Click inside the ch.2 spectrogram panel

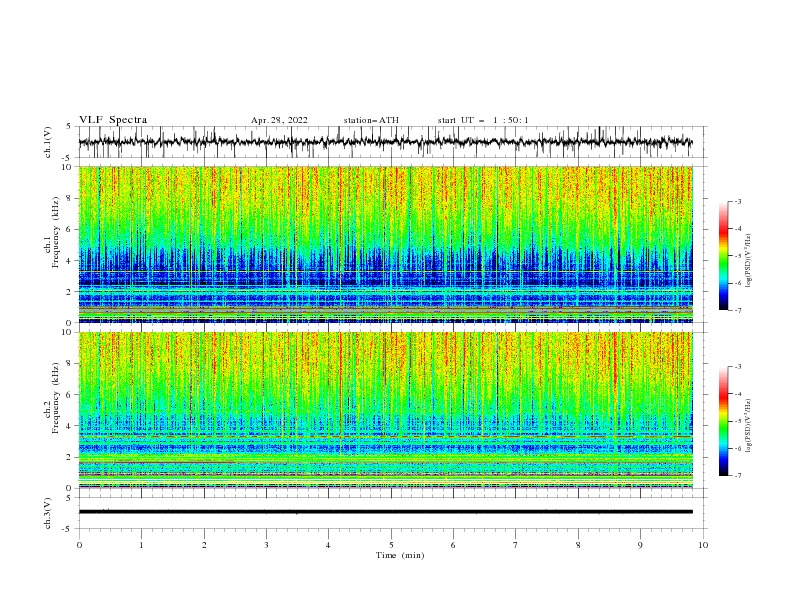(385, 410)
